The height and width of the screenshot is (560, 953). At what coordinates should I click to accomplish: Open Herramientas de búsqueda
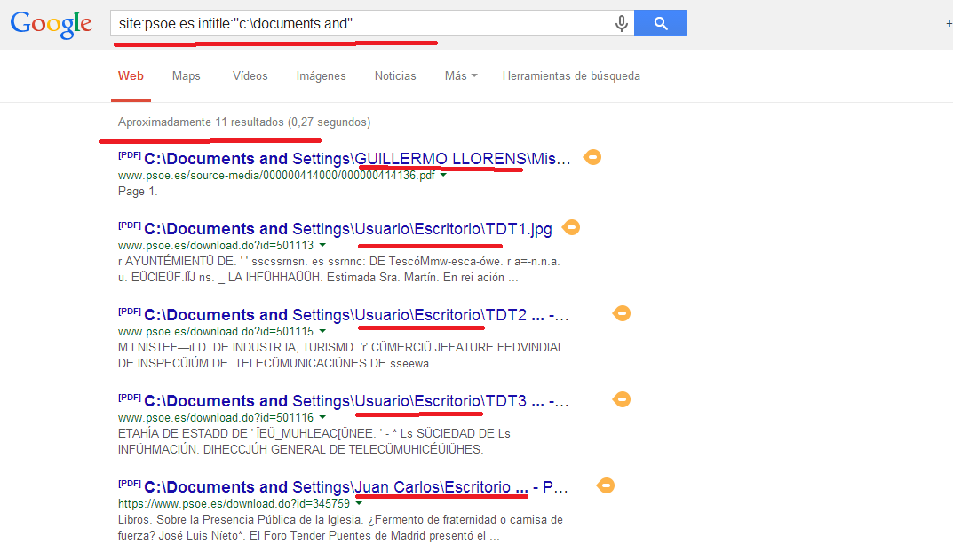(571, 76)
